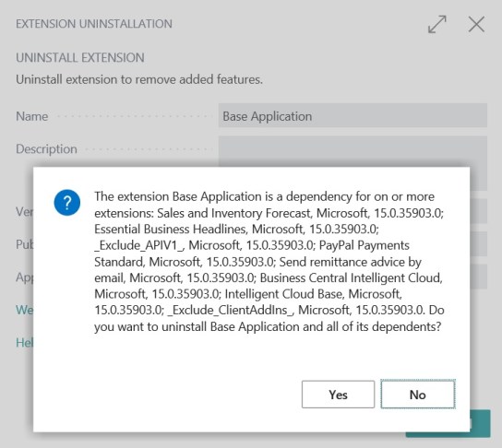Image resolution: width=502 pixels, height=448 pixels.
Task: Click the partially hidden Website link
Action: tap(24, 310)
